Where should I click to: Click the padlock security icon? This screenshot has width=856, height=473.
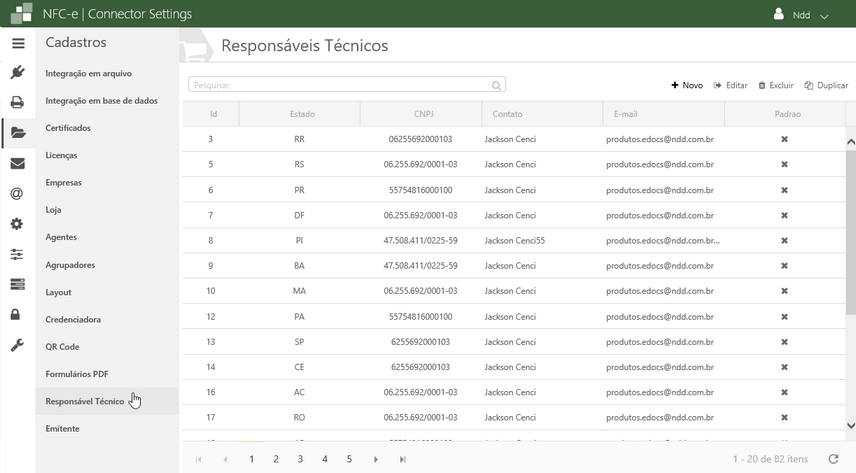(17, 315)
